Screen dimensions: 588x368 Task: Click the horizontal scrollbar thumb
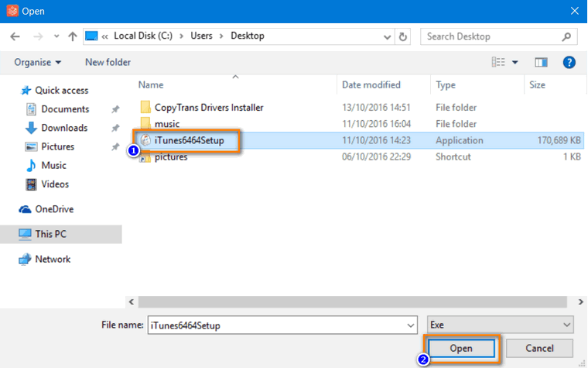(x=353, y=302)
